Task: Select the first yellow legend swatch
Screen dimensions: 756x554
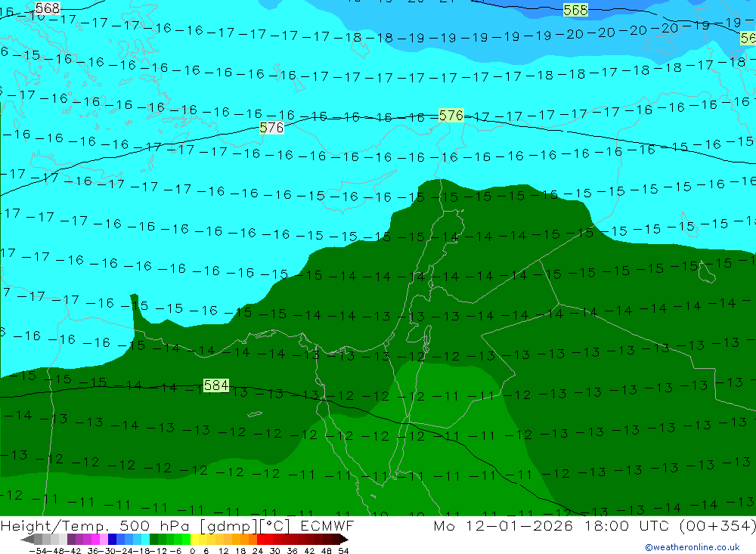Action: 195,540
